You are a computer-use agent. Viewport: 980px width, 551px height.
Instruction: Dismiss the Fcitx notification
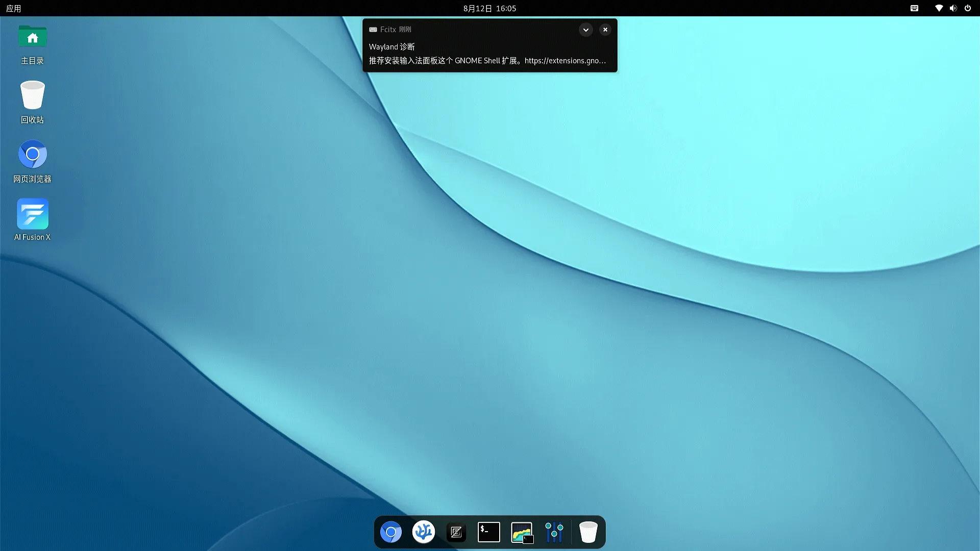tap(605, 30)
